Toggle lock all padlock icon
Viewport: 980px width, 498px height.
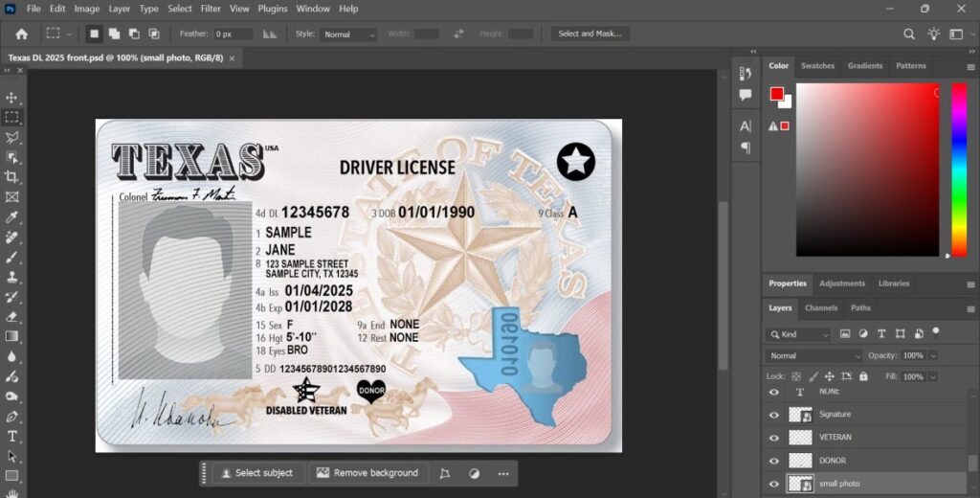pyautogui.click(x=863, y=376)
